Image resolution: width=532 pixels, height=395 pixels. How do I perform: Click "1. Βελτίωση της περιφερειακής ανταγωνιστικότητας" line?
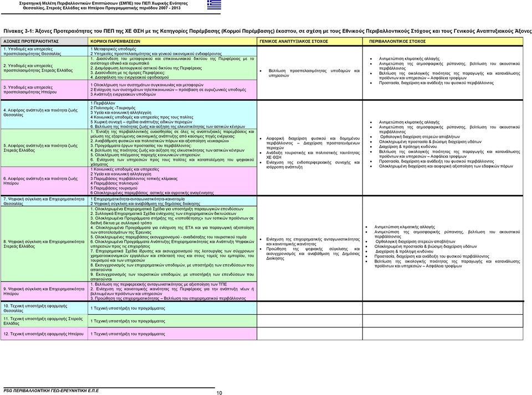pyautogui.click(x=158, y=284)
